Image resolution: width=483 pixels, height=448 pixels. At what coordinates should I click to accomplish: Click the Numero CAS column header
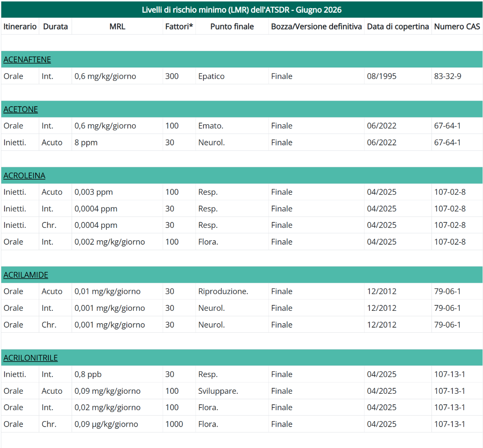457,26
